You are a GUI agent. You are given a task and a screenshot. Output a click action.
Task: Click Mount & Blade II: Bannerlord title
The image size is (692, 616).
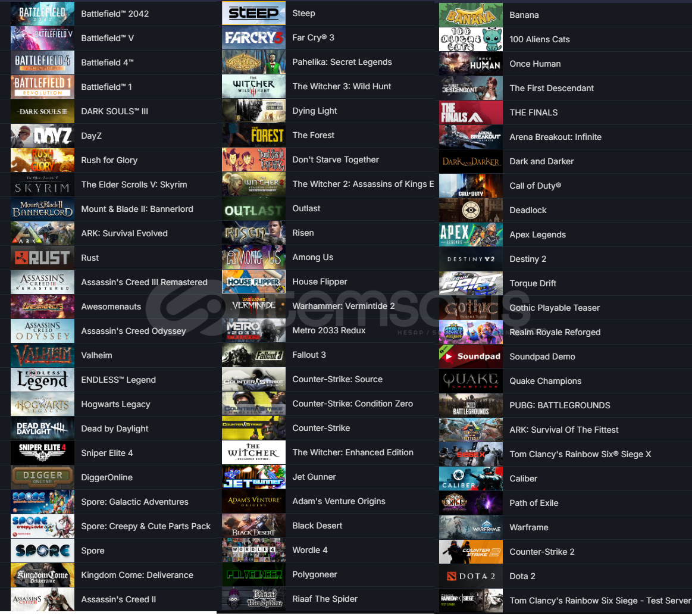137,209
